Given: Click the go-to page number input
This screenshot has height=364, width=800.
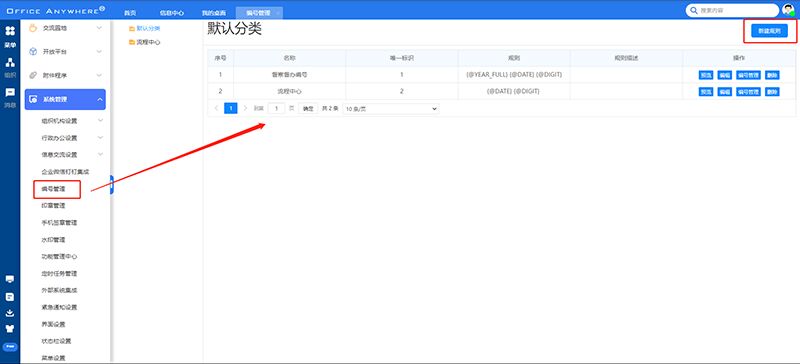Looking at the screenshot, I should click(276, 109).
